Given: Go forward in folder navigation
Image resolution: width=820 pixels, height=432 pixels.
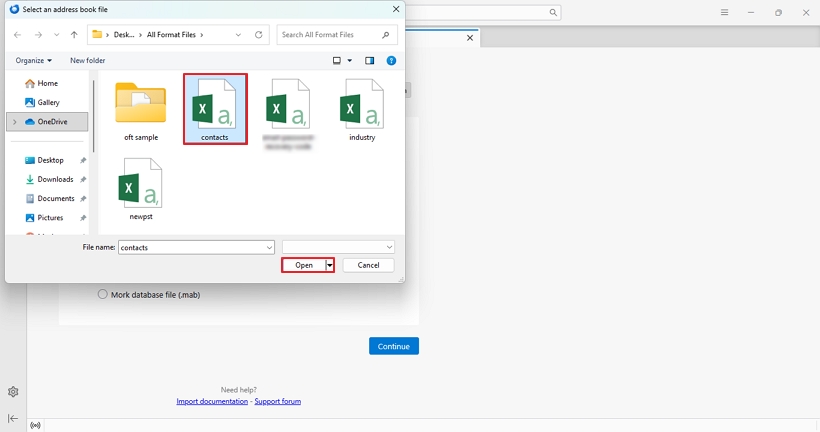Looking at the screenshot, I should [38, 35].
